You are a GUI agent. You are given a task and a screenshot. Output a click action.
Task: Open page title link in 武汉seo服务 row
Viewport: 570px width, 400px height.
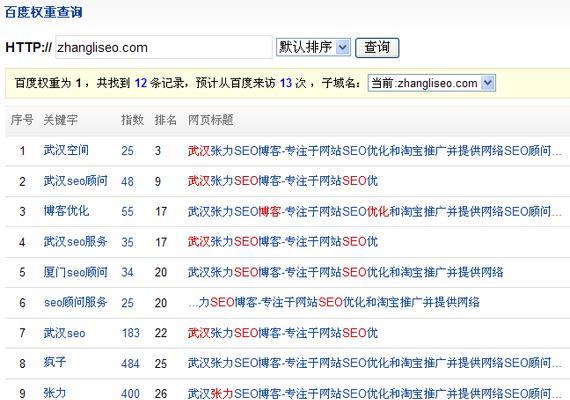283,241
